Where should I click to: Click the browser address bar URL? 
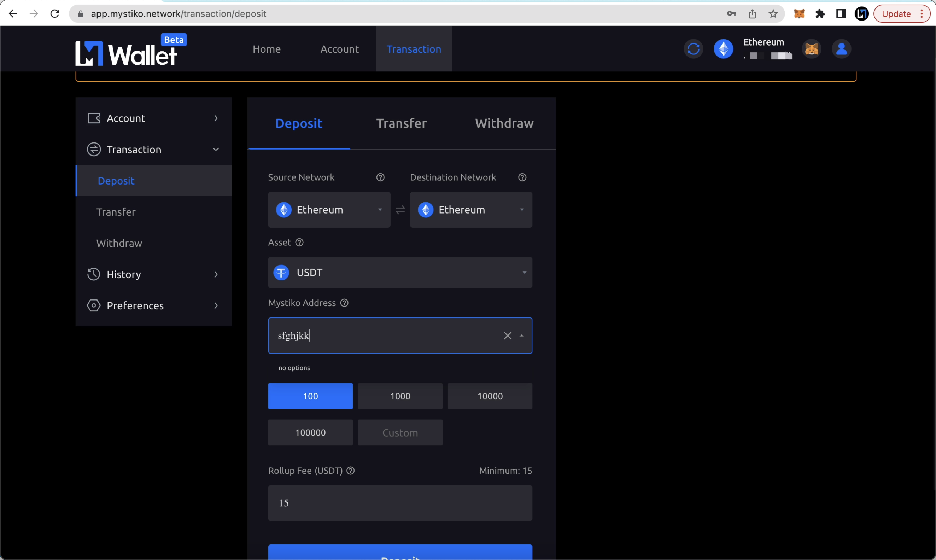click(x=179, y=14)
